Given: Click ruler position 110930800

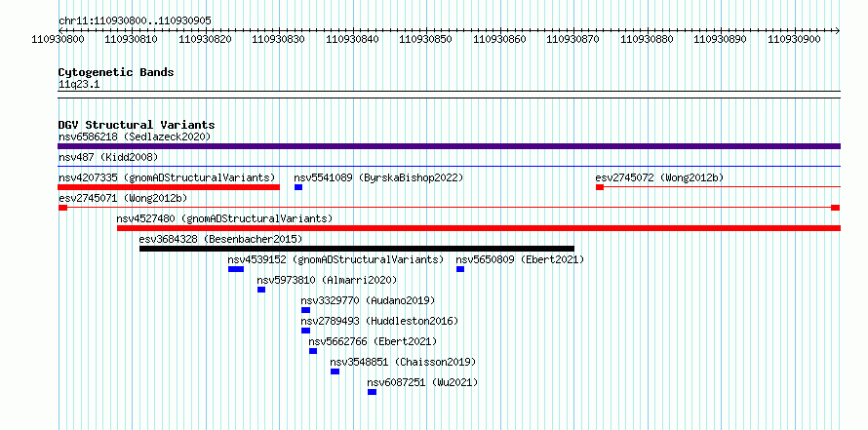Looking at the screenshot, I should (59, 39).
